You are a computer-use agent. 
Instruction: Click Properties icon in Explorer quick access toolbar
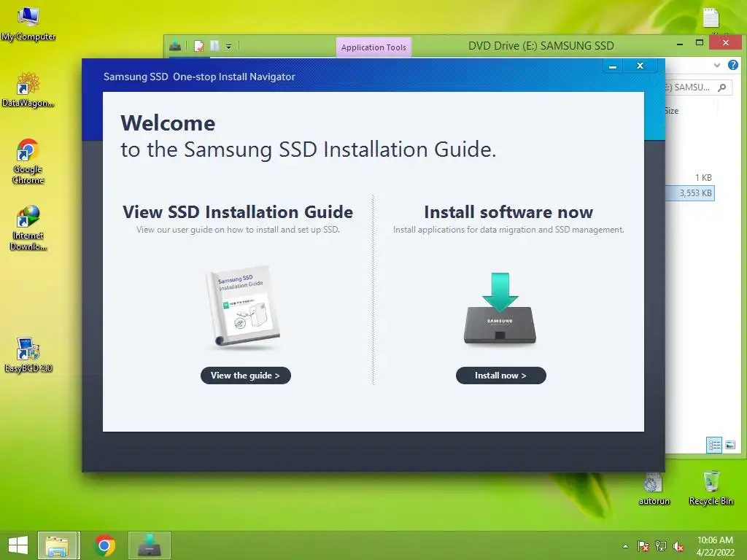click(199, 46)
